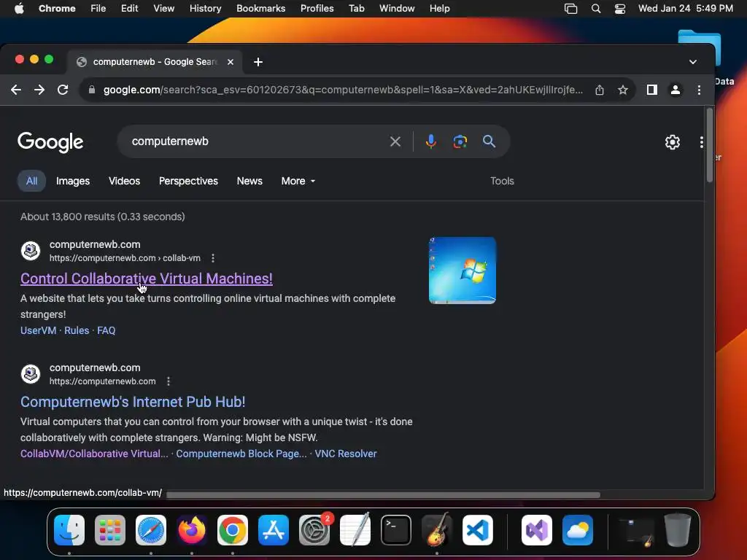Switch to Perspectives results
This screenshot has height=560, width=747.
(x=188, y=181)
